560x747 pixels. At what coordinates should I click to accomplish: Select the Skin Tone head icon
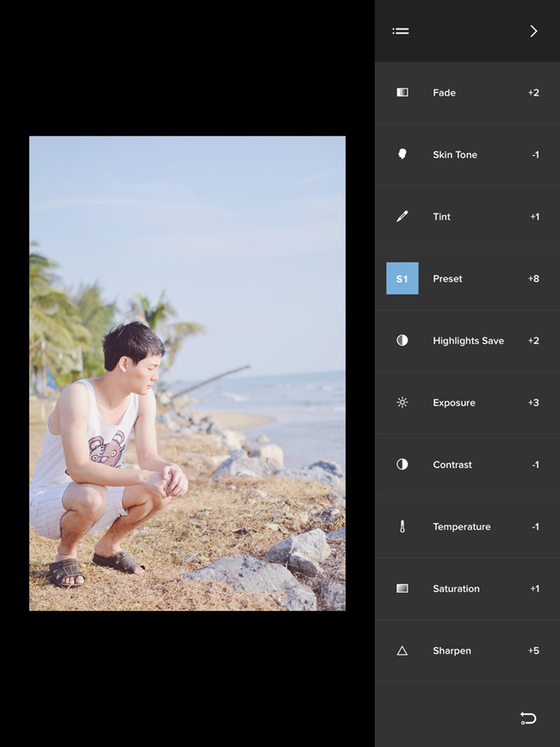tap(402, 154)
